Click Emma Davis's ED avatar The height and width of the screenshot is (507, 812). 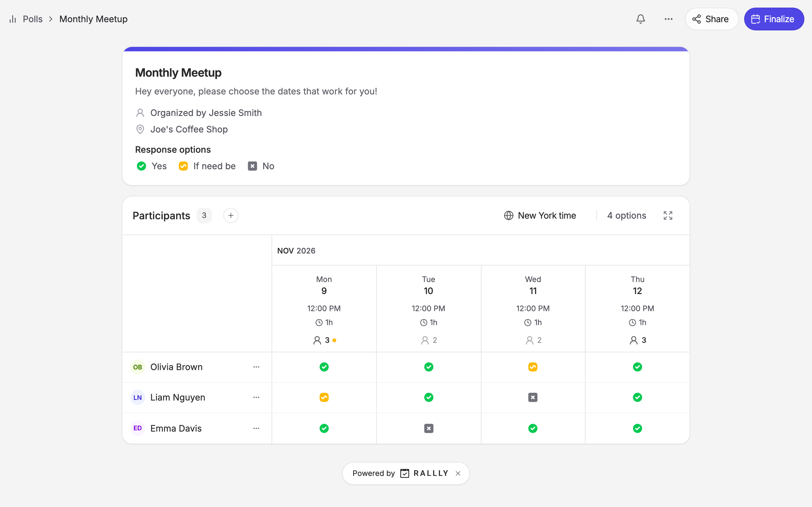(138, 428)
